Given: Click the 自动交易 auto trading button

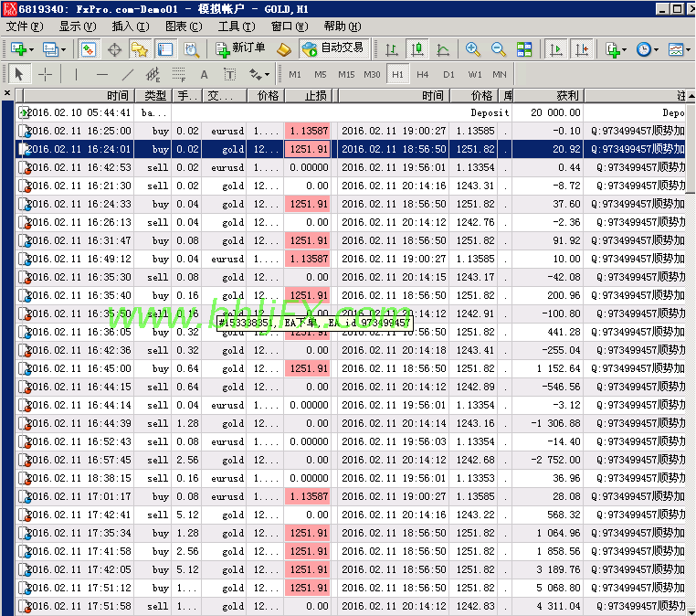Looking at the screenshot, I should click(334, 48).
